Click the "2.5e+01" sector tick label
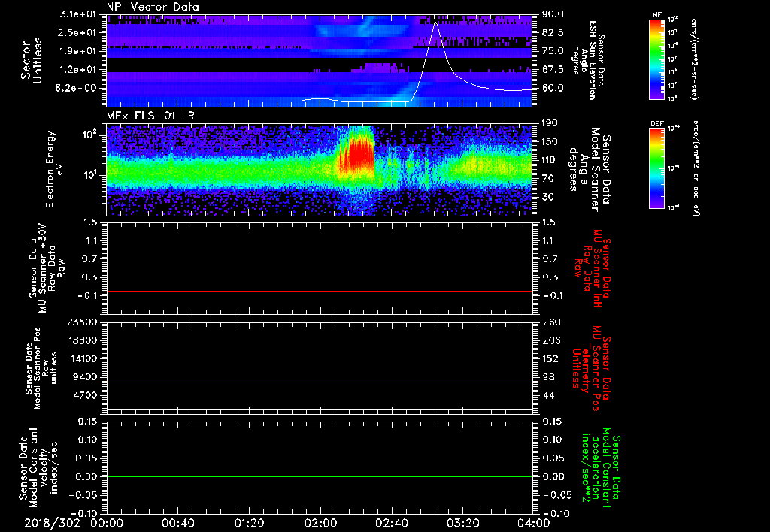The width and height of the screenshot is (770, 532). (78, 32)
